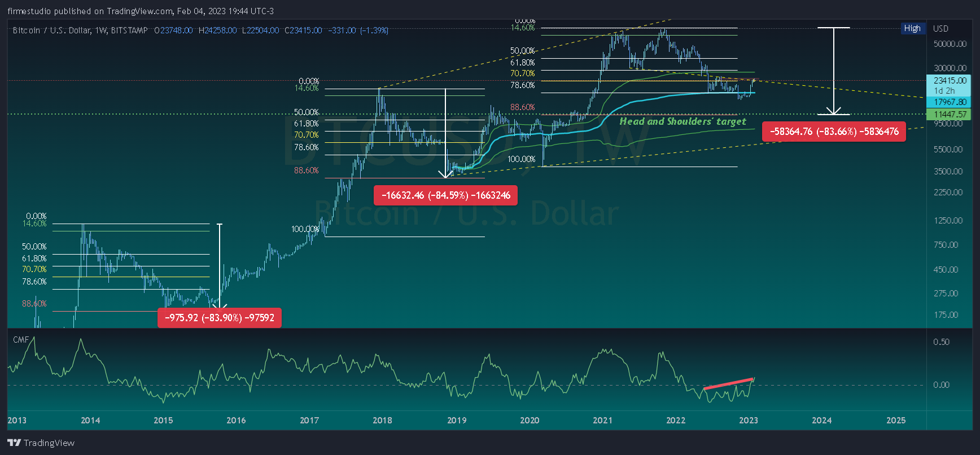The image size is (980, 455).
Task: Click the 2021 time axis label
Action: [602, 420]
